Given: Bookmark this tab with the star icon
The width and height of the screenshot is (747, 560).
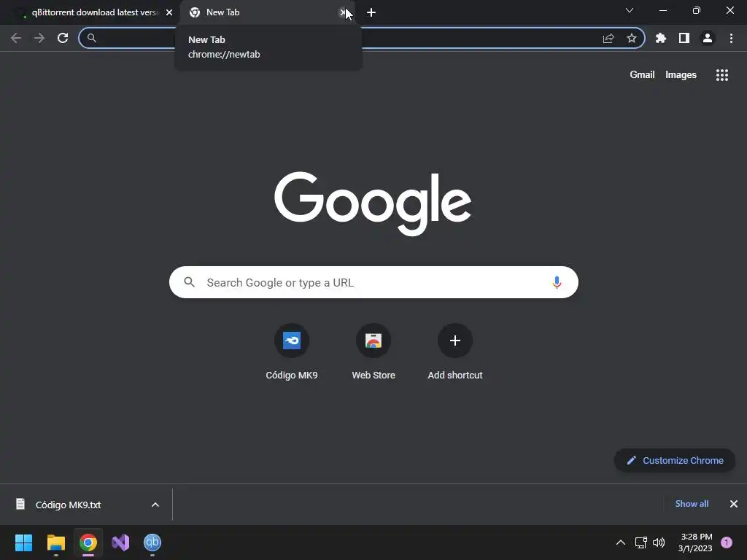Looking at the screenshot, I should coord(632,38).
